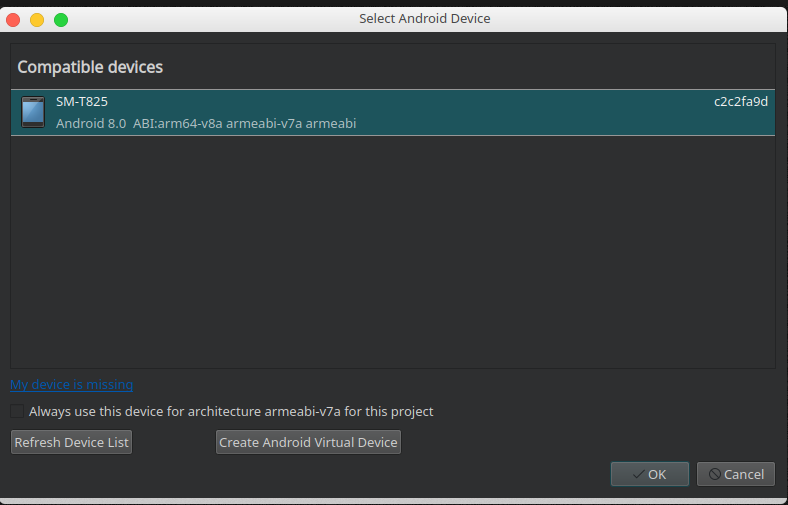This screenshot has width=788, height=505.
Task: Click the Compatible devices heading
Action: pos(90,67)
